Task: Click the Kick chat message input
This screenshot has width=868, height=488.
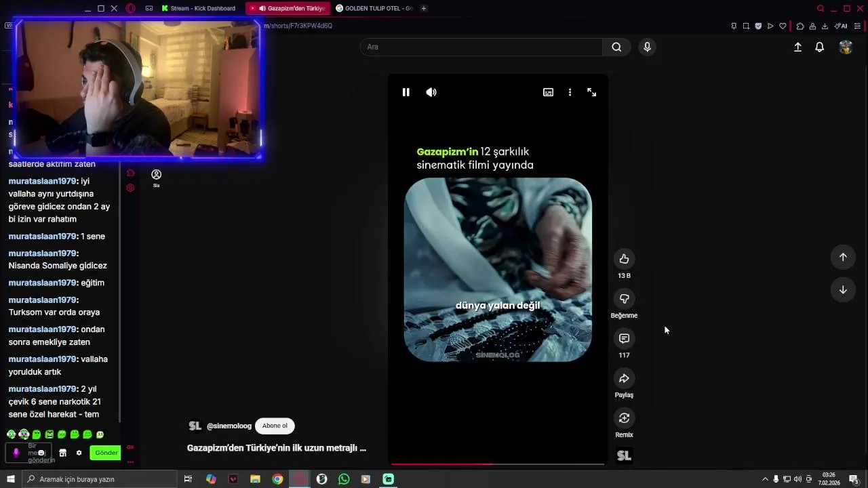Action: [28, 453]
